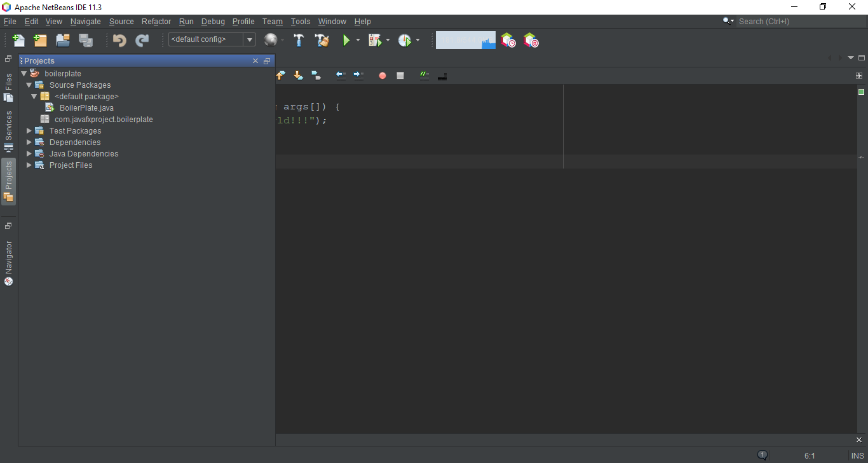The image size is (868, 463).
Task: Click the editor toggle bookmark icon
Action: click(x=316, y=75)
